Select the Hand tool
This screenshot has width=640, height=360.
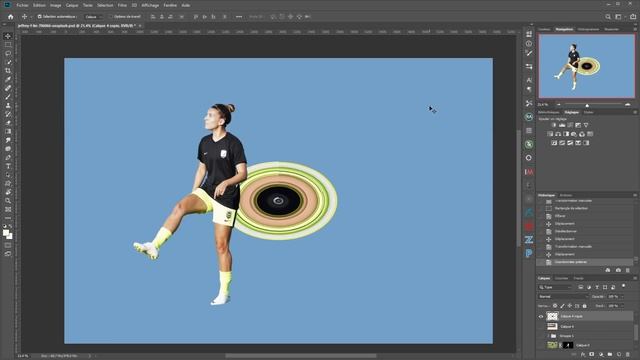(8, 192)
